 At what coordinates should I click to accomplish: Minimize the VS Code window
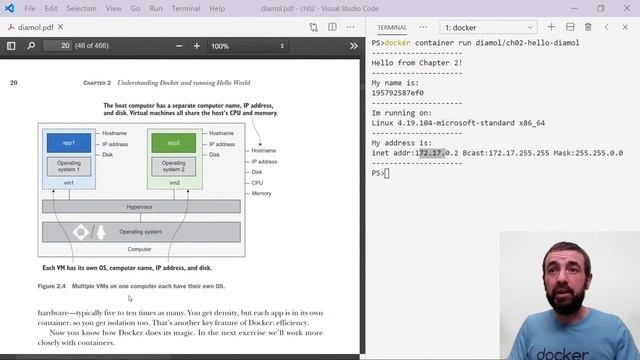click(574, 8)
